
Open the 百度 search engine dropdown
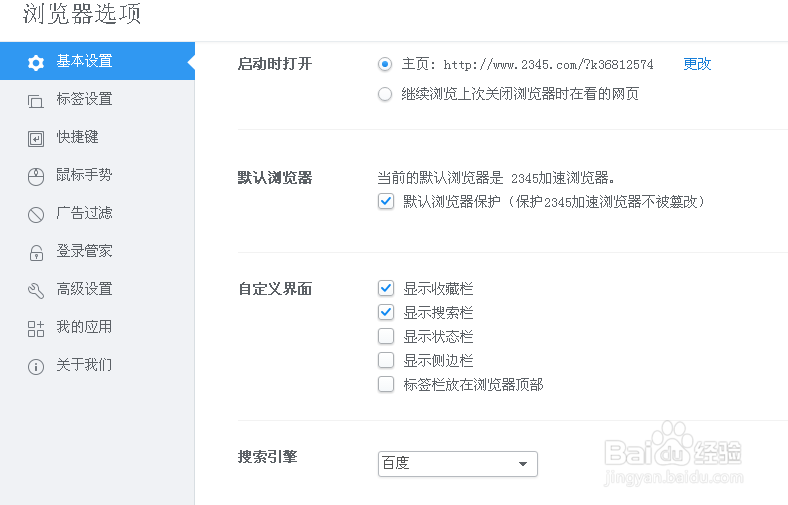458,463
